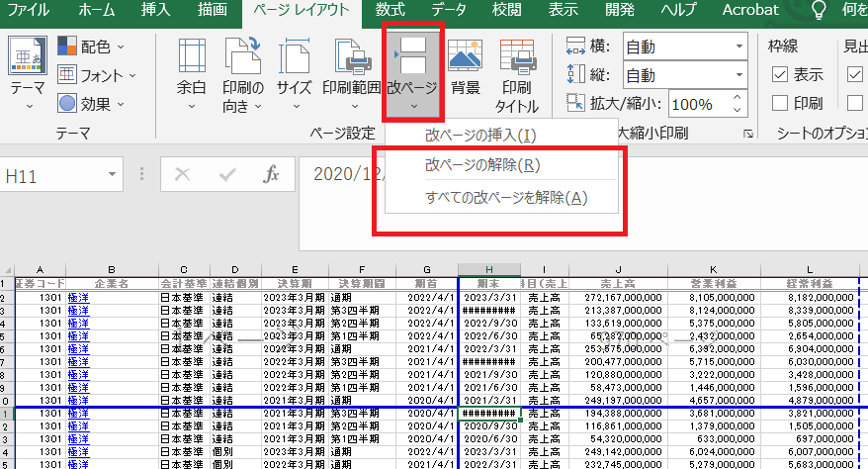Click the 拡大/縮小 scale icon
868x469 pixels.
pyautogui.click(x=575, y=103)
